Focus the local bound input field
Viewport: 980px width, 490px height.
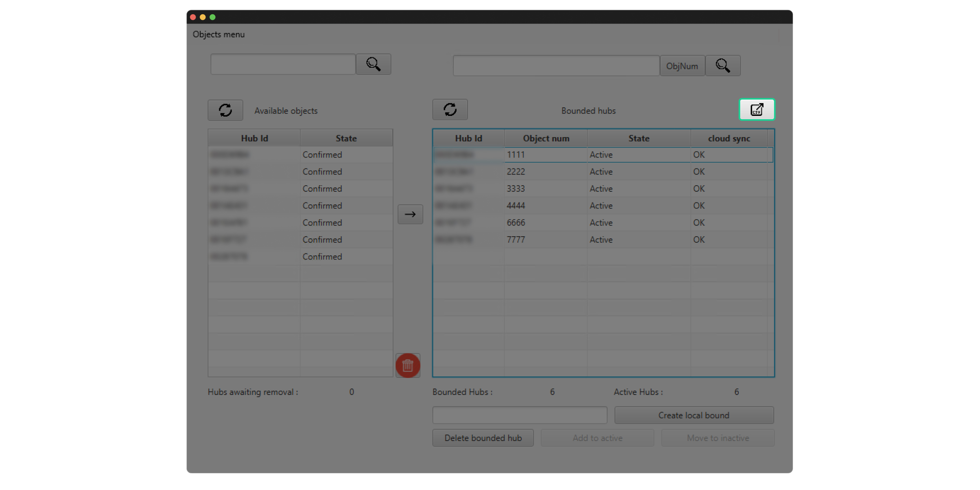[x=520, y=415]
